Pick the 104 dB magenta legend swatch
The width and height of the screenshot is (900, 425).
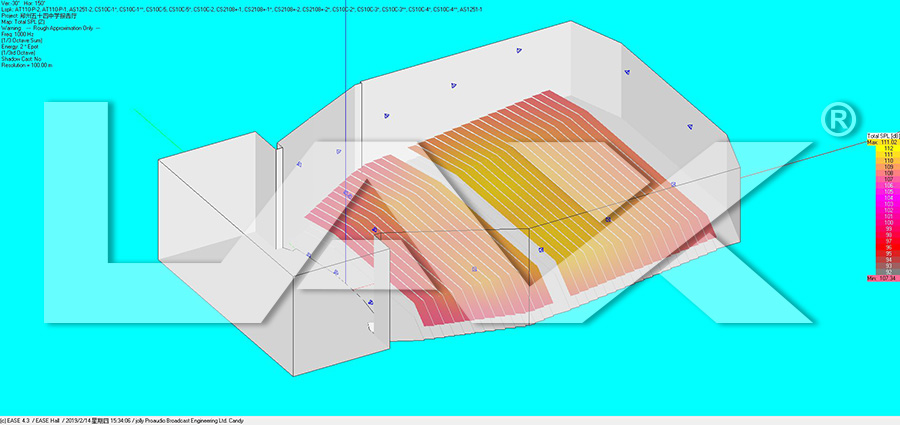[887, 198]
